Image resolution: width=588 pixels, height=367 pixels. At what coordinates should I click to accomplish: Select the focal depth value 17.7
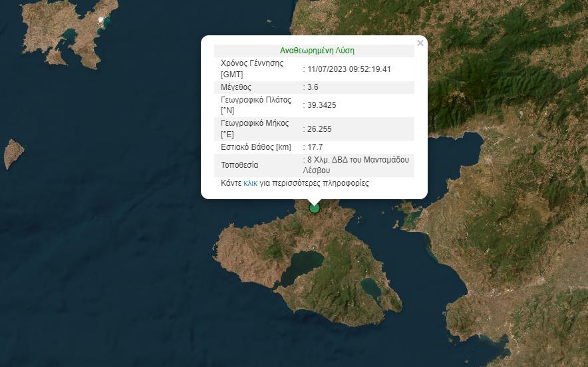coord(315,147)
